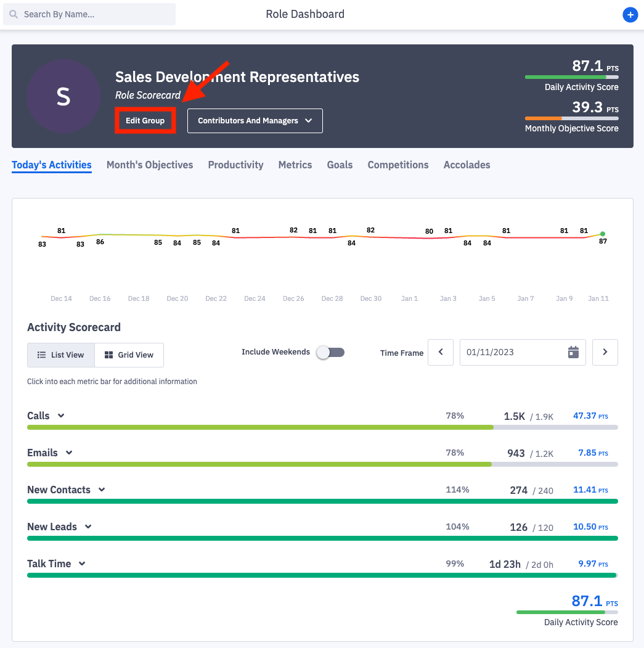This screenshot has height=648, width=644.
Task: Open the calendar icon in the date field
Action: click(x=573, y=352)
